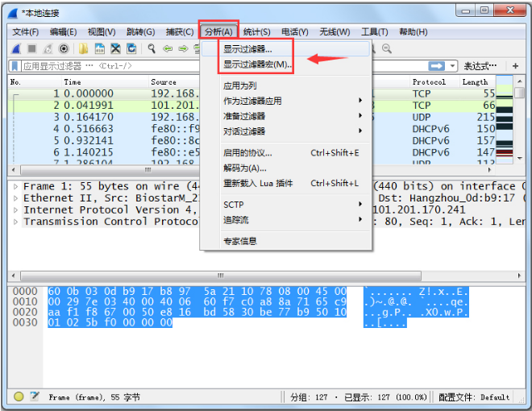Image resolution: width=532 pixels, height=411 pixels.
Task: Restart the current capture
Action: (x=48, y=49)
